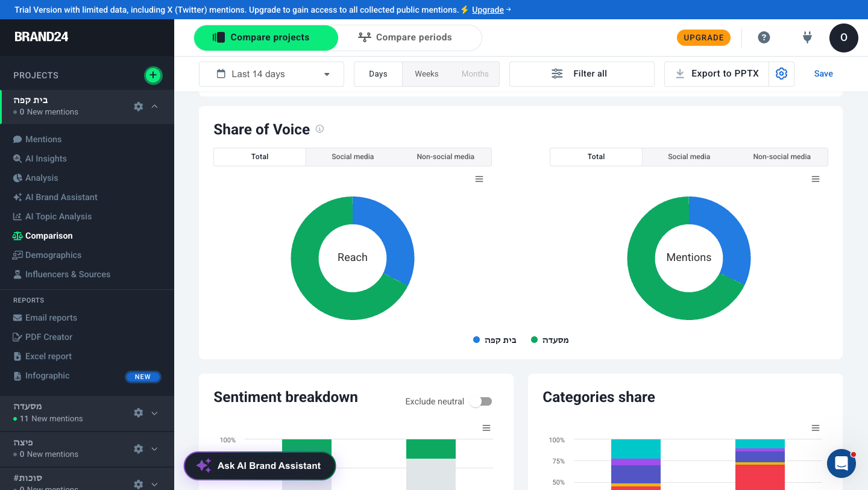868x490 pixels.
Task: Switch granularity to Months
Action: 475,74
